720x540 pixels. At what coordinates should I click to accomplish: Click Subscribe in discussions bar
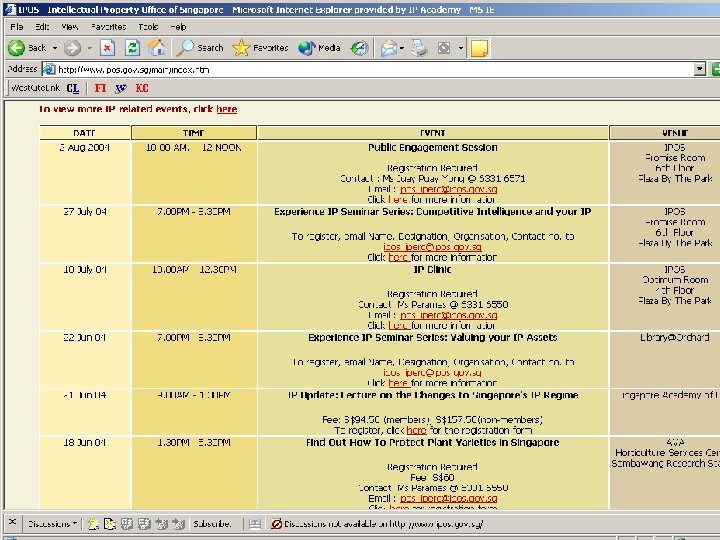point(212,524)
